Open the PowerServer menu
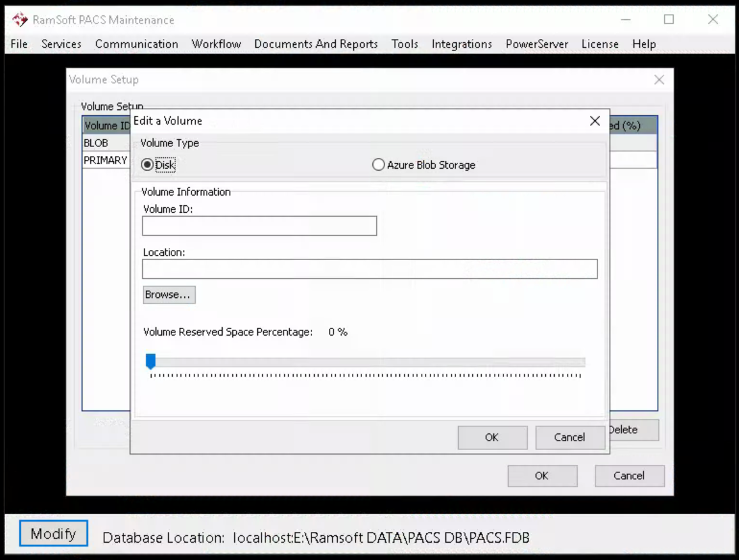 (x=537, y=44)
